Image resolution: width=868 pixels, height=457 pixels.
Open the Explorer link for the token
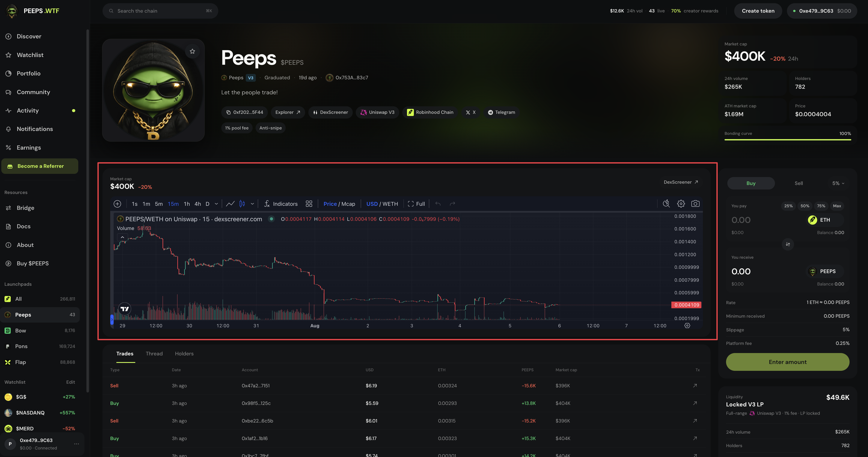pyautogui.click(x=288, y=112)
